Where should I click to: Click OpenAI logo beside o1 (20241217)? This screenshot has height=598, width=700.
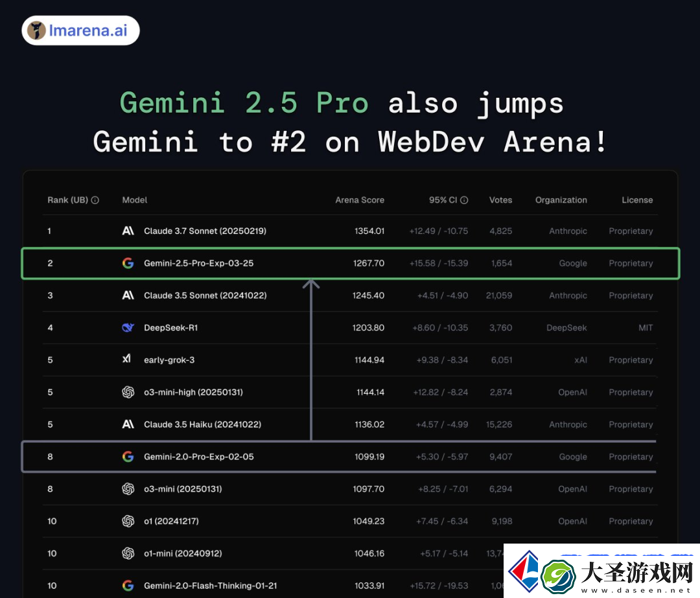pos(128,522)
